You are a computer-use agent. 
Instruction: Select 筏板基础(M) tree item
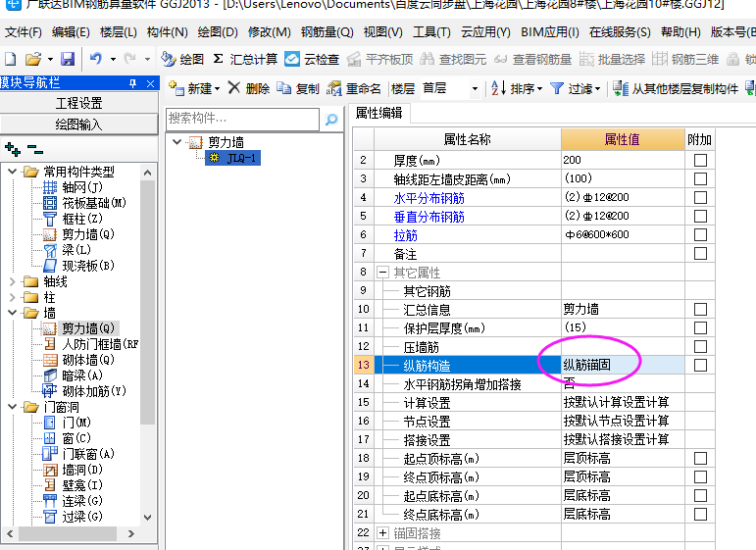click(x=84, y=203)
